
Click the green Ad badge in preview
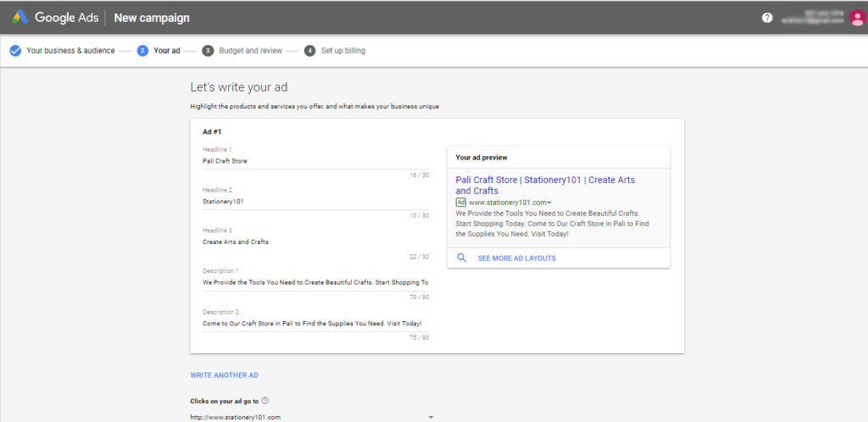[461, 203]
